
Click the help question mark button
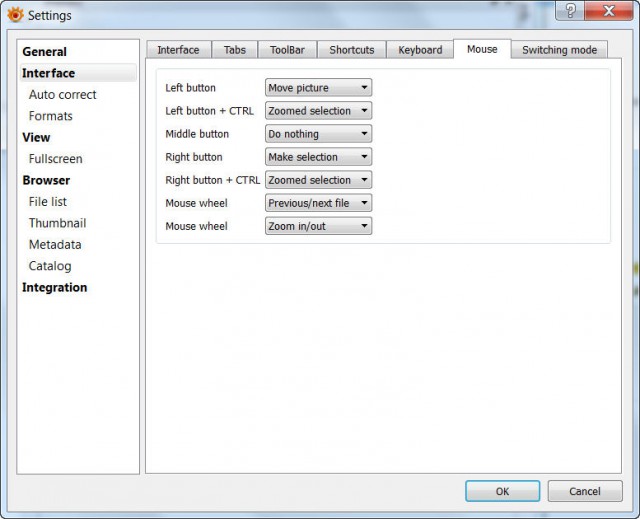point(570,11)
